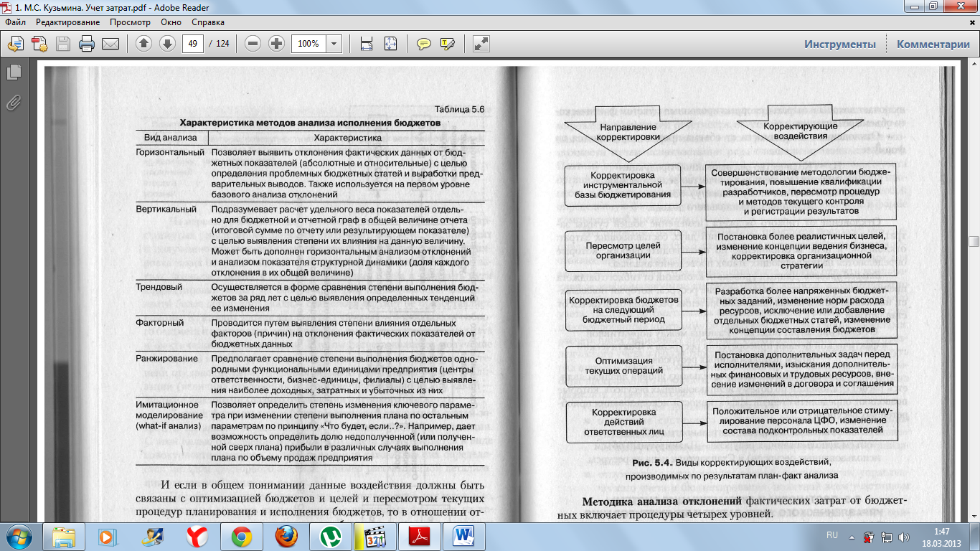Open the Справка menu
The height and width of the screenshot is (551, 980).
(208, 22)
